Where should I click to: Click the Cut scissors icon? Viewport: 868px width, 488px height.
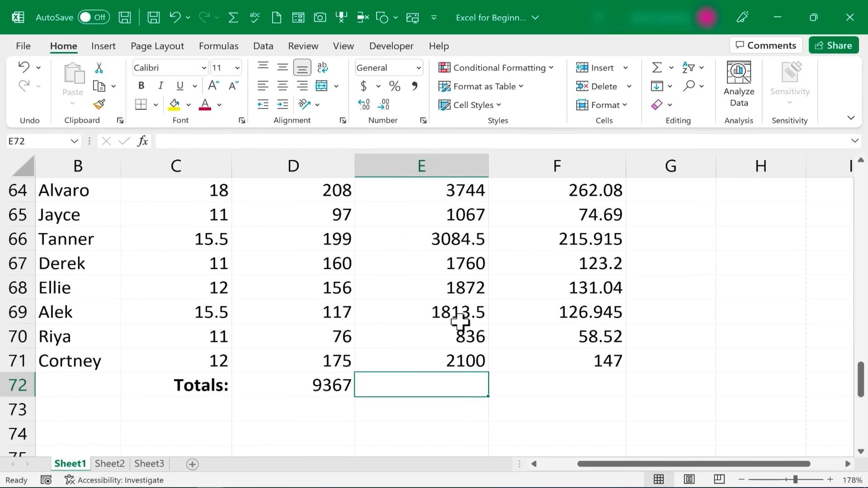point(99,68)
